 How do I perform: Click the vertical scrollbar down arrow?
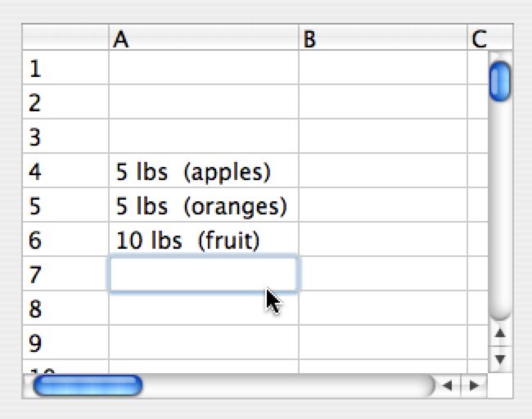click(500, 358)
